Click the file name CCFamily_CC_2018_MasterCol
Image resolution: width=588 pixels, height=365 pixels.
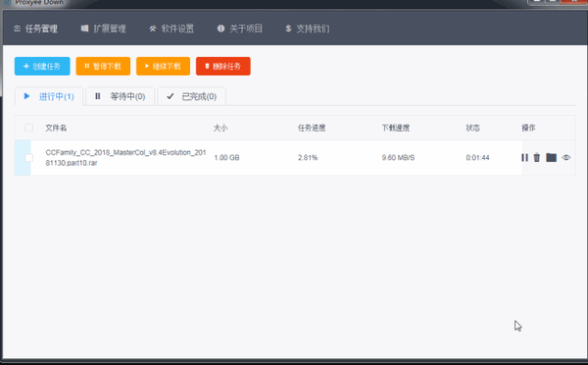click(125, 158)
